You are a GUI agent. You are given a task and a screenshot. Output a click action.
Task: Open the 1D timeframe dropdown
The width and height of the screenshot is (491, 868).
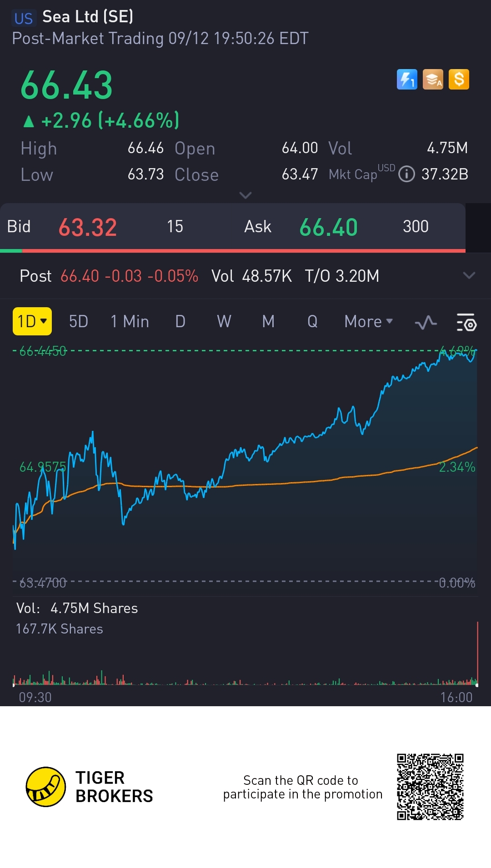coord(32,321)
